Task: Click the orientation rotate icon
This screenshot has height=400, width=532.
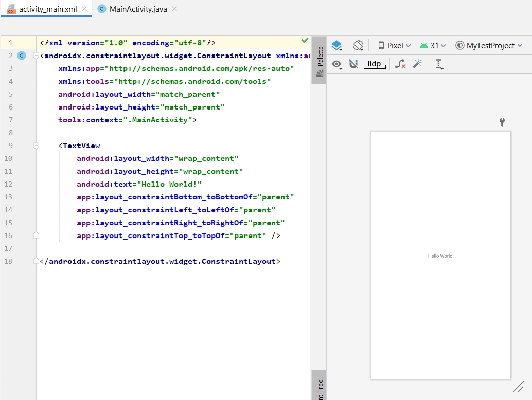Action: [359, 46]
